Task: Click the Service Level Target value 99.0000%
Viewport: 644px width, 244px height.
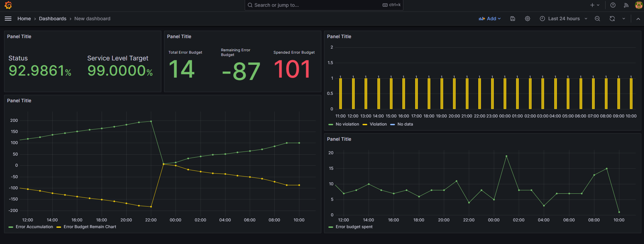Action: (120, 71)
